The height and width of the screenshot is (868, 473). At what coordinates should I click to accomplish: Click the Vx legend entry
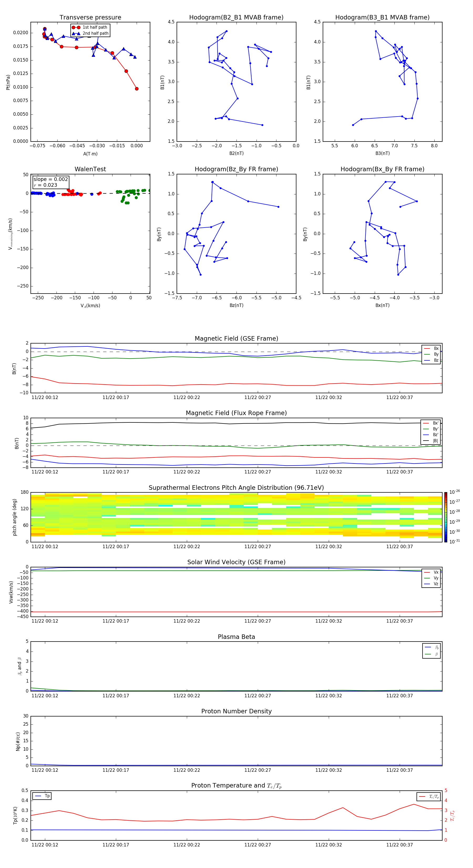point(431,572)
